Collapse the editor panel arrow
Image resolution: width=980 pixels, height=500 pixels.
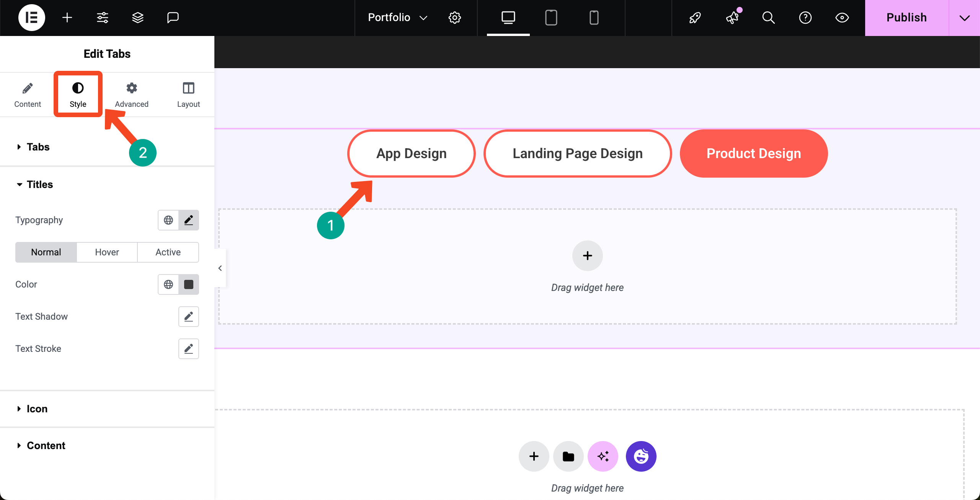[220, 268]
